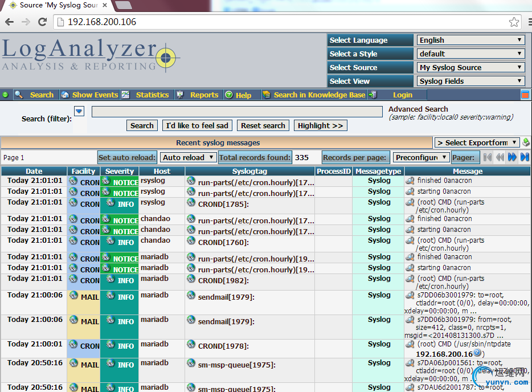Open the Select Source dropdown

pos(470,67)
